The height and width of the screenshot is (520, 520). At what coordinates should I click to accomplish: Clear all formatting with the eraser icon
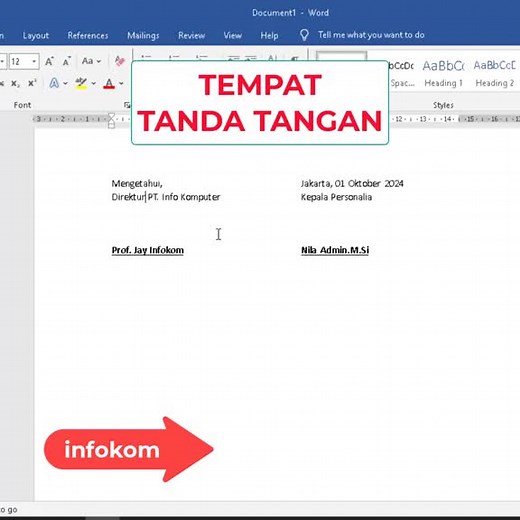pos(120,61)
